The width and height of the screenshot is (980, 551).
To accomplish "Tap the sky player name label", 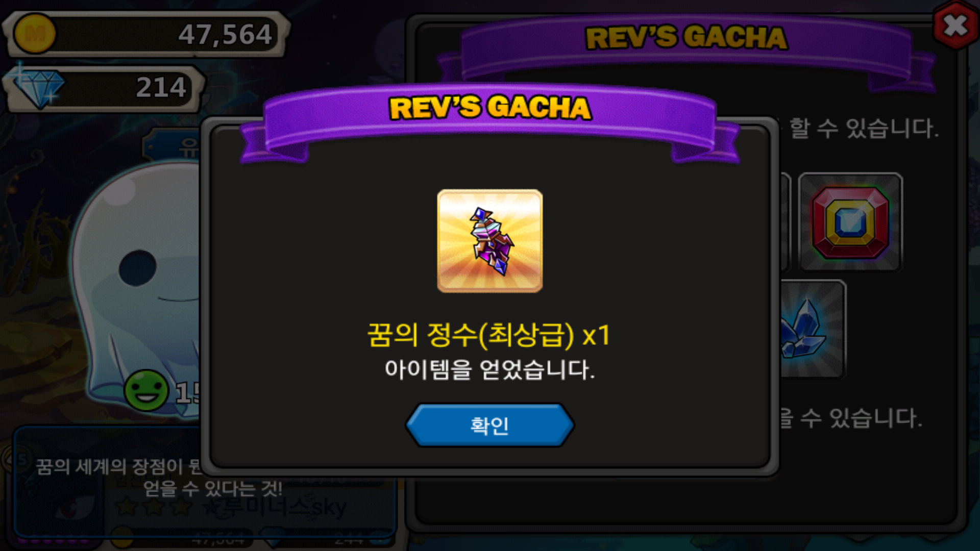I will coord(275,507).
